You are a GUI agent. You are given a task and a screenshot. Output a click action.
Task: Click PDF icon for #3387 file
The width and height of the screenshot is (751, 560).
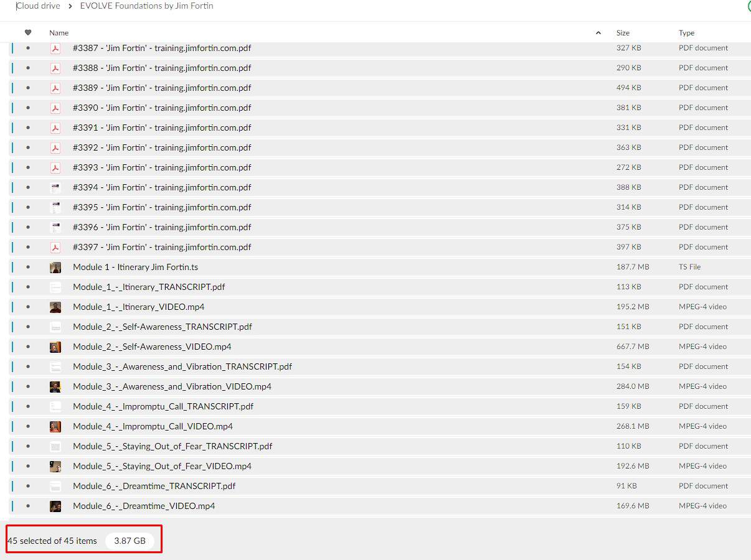(55, 48)
